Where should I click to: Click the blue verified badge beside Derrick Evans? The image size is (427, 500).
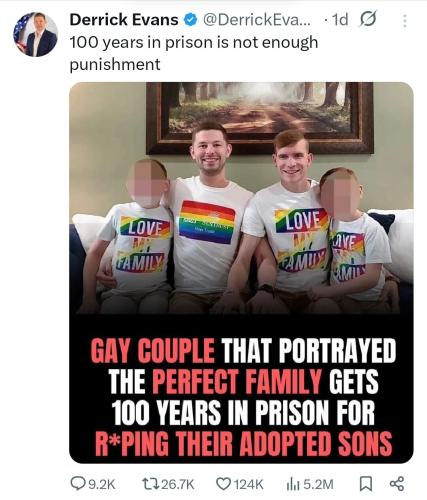point(190,20)
